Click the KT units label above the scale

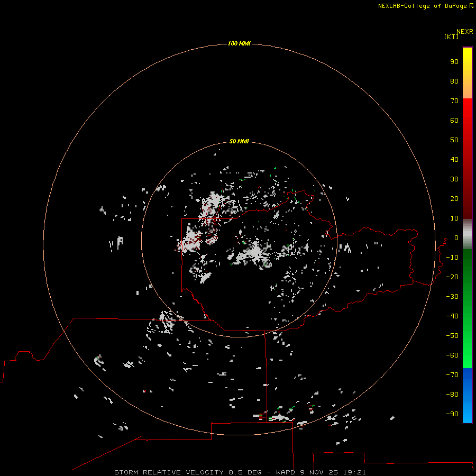(451, 36)
